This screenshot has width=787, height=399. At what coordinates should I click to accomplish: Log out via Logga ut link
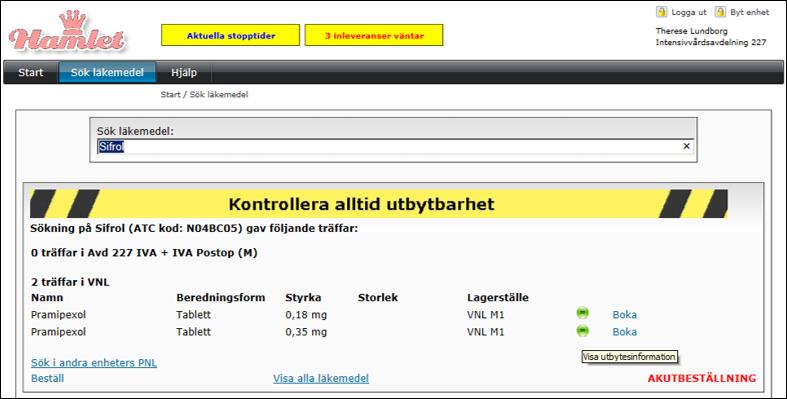click(x=689, y=12)
